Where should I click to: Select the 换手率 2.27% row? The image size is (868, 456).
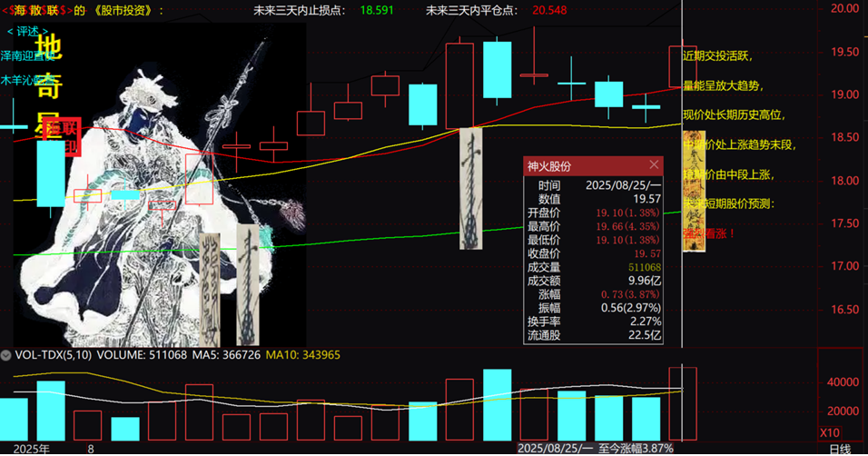tap(594, 322)
